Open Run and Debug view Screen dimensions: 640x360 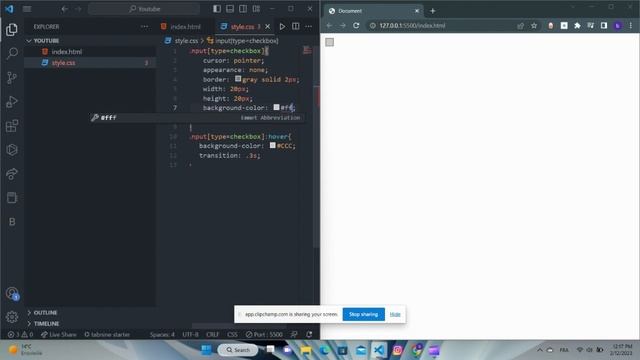click(x=12, y=102)
